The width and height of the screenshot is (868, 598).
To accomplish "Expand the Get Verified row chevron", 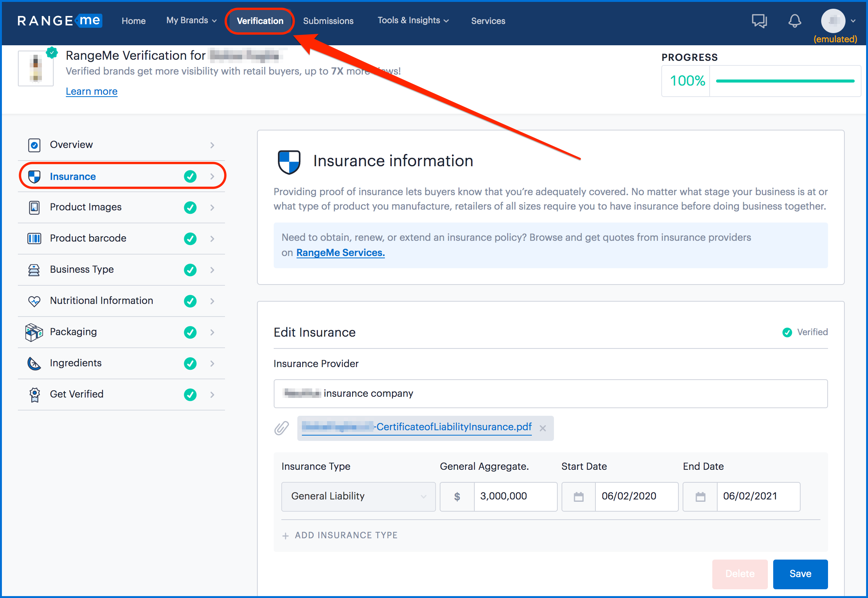I will tap(212, 395).
